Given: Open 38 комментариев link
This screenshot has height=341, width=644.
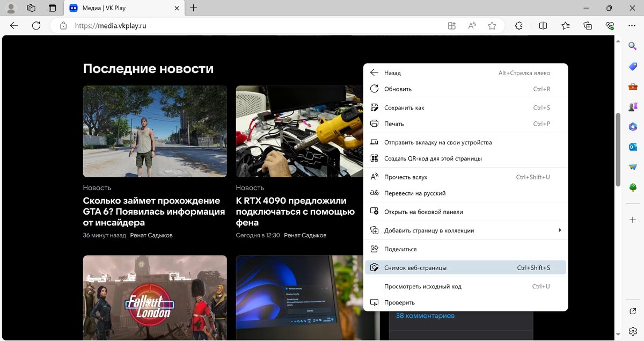Looking at the screenshot, I should pyautogui.click(x=425, y=316).
